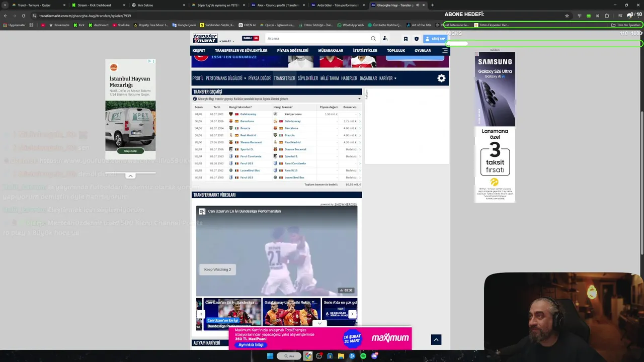Click the search magnifier icon
Screen dimensions: 644x362
373,38
